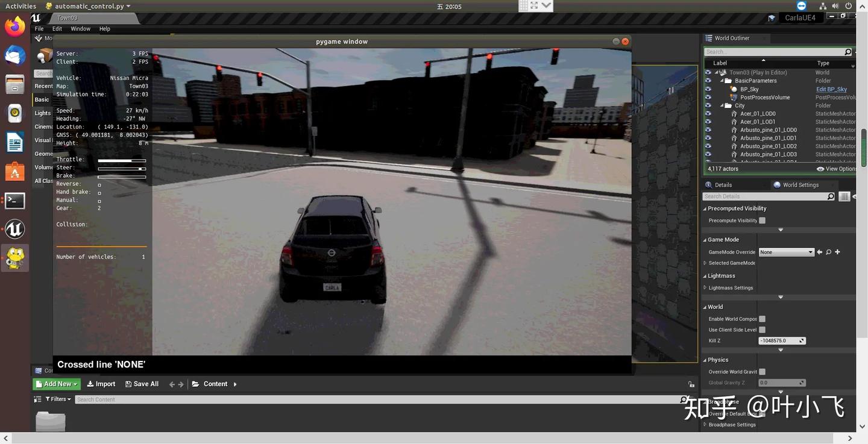Click the GameMode Override plus icon
868x444 pixels.
coord(837,252)
